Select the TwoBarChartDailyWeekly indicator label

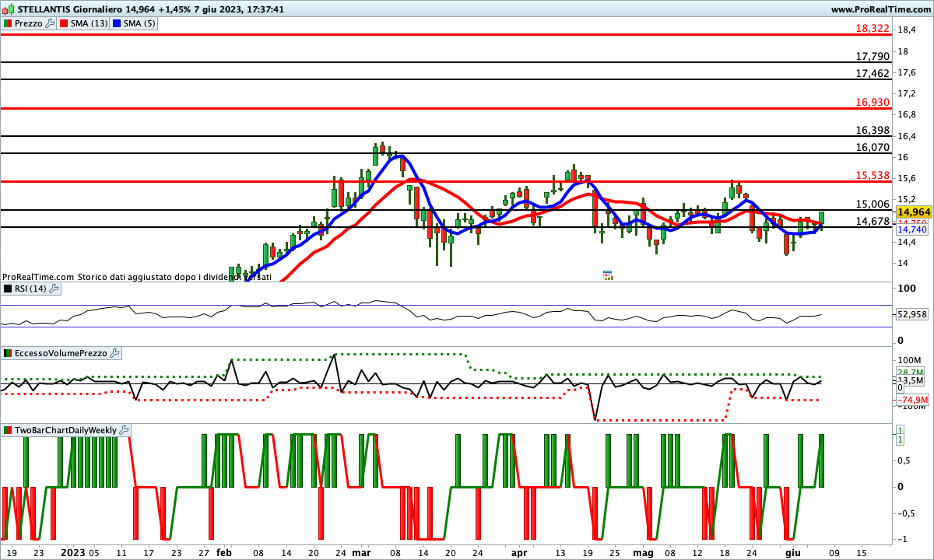(65, 430)
